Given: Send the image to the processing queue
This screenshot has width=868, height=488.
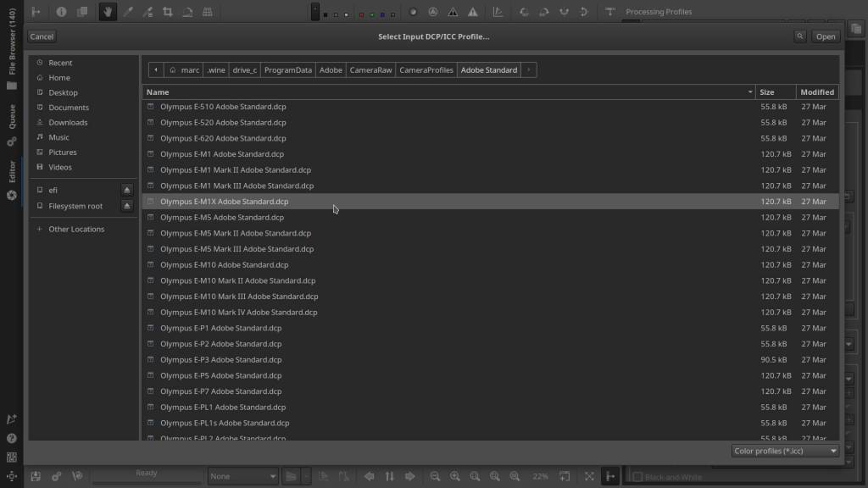Looking at the screenshot, I should (x=57, y=476).
